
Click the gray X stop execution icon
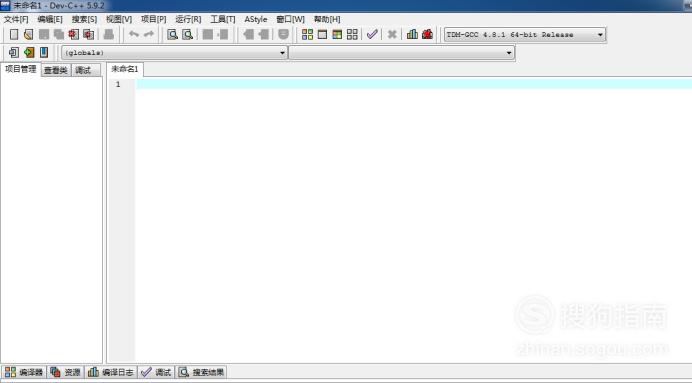tap(392, 34)
